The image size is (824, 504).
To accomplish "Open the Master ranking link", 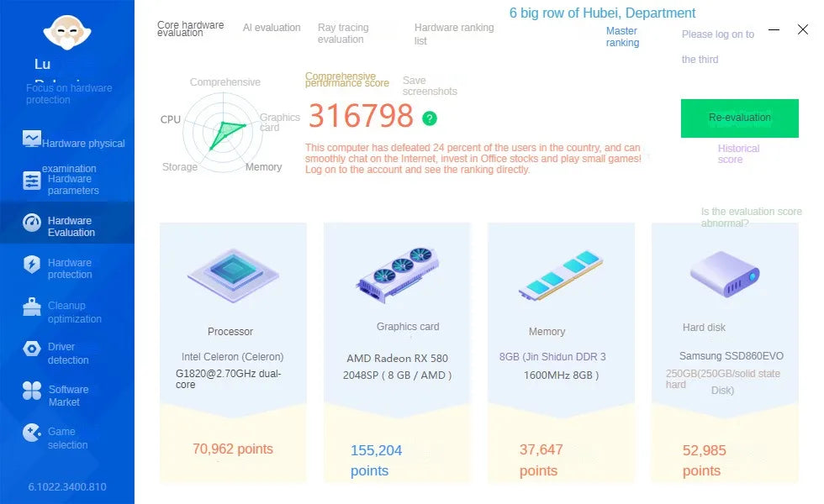I will 623,37.
